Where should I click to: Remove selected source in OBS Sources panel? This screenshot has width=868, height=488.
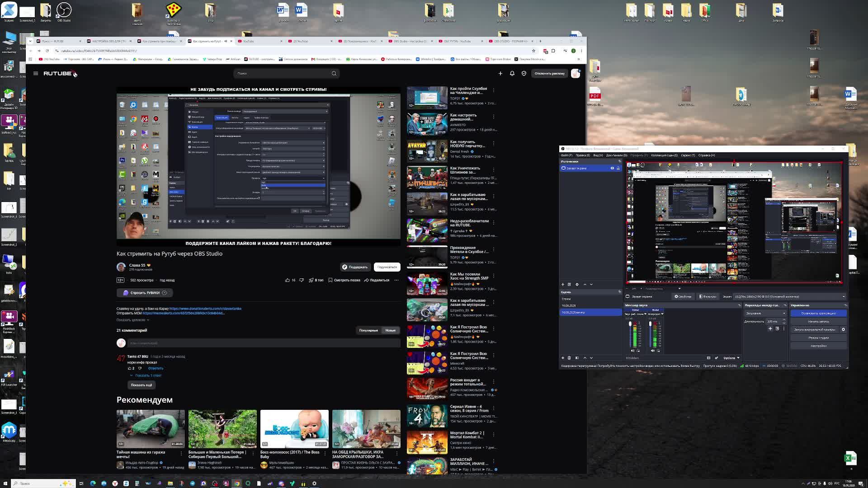[x=569, y=284]
